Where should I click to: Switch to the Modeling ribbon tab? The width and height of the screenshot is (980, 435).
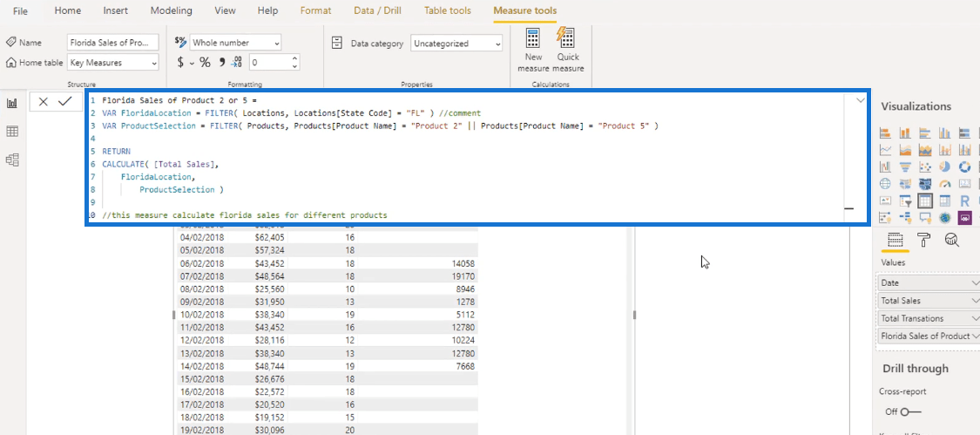[x=172, y=10]
